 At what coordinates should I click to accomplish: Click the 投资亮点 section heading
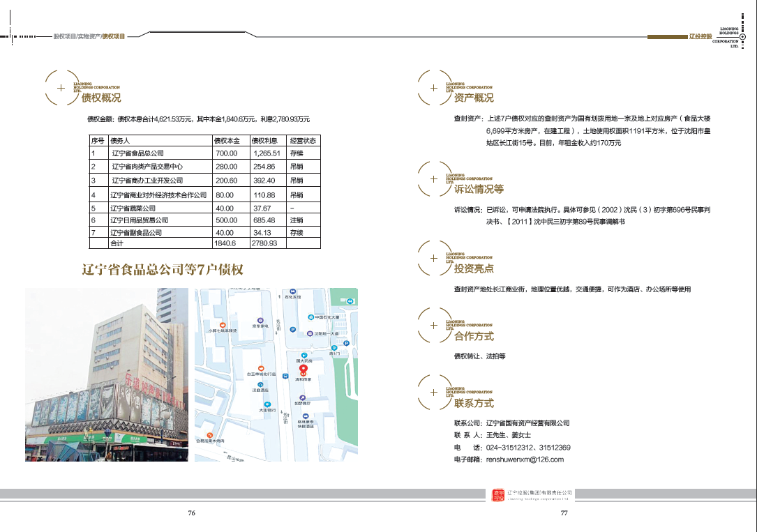coord(474,268)
